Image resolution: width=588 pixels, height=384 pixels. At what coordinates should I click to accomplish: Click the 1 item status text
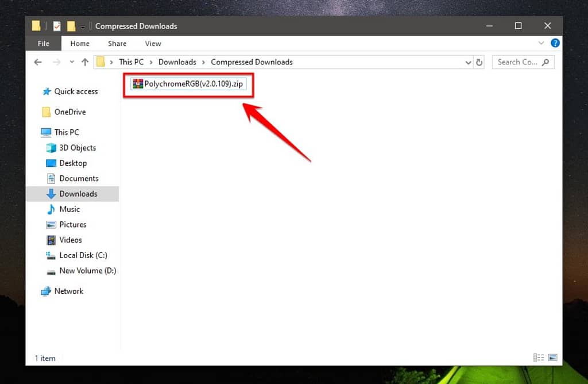click(x=45, y=359)
